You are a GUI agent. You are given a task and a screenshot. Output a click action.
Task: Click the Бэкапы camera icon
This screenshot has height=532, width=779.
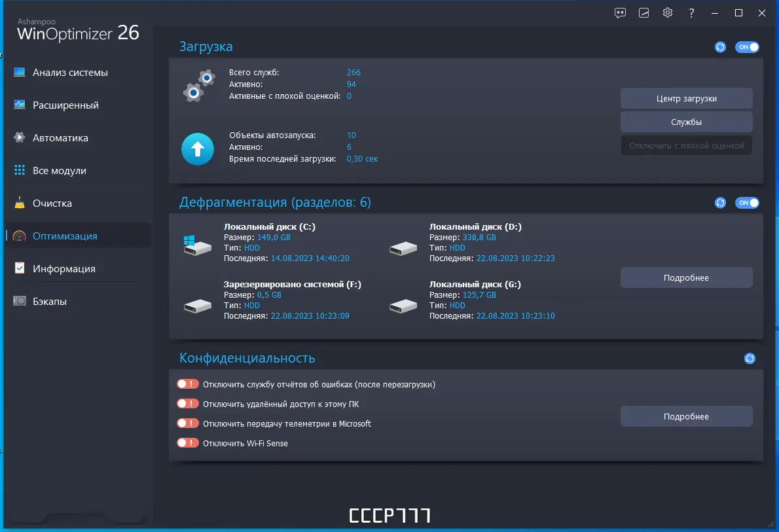20,301
